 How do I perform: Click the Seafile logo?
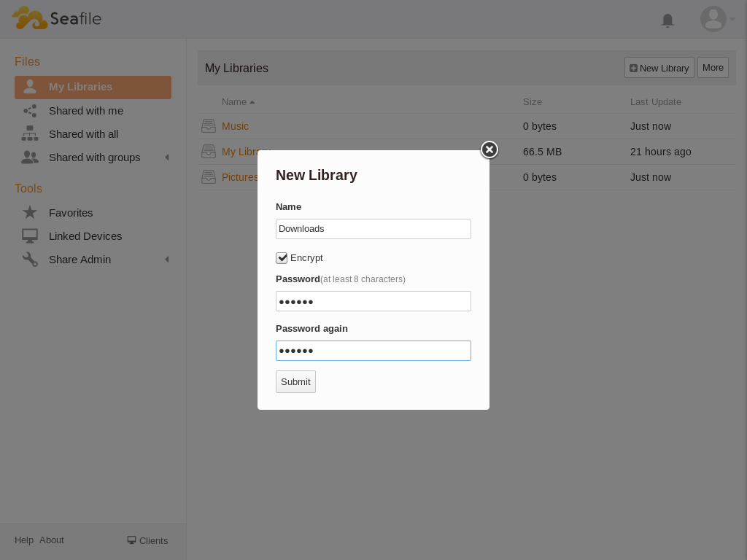pyautogui.click(x=56, y=18)
